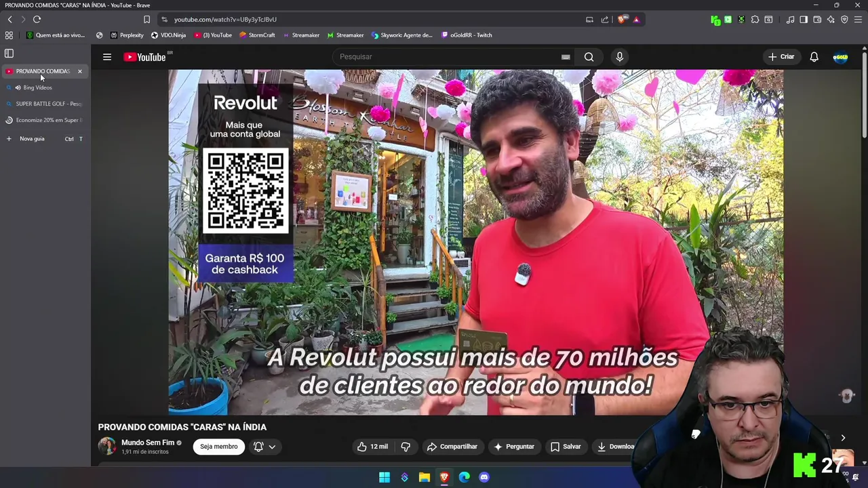Viewport: 868px width, 488px height.
Task: Open the Brave main hamburger menu
Action: coord(858,20)
